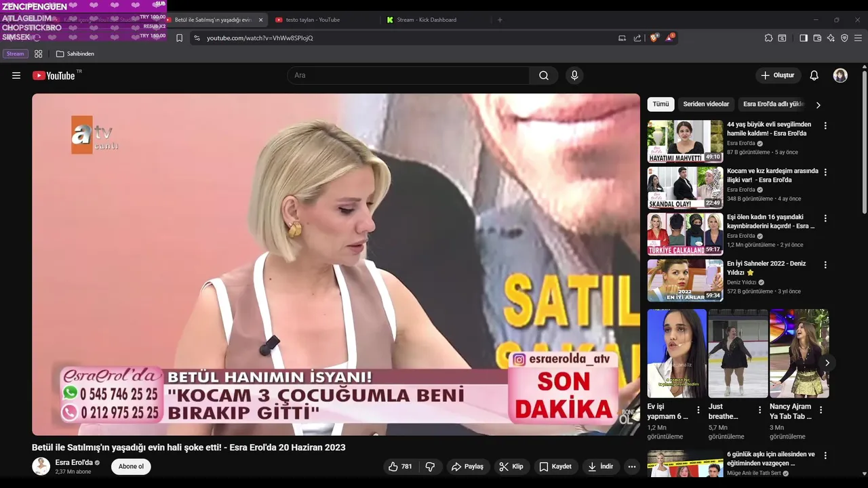This screenshot has width=868, height=488.
Task: Open YouTube notifications bell
Action: [x=814, y=75]
